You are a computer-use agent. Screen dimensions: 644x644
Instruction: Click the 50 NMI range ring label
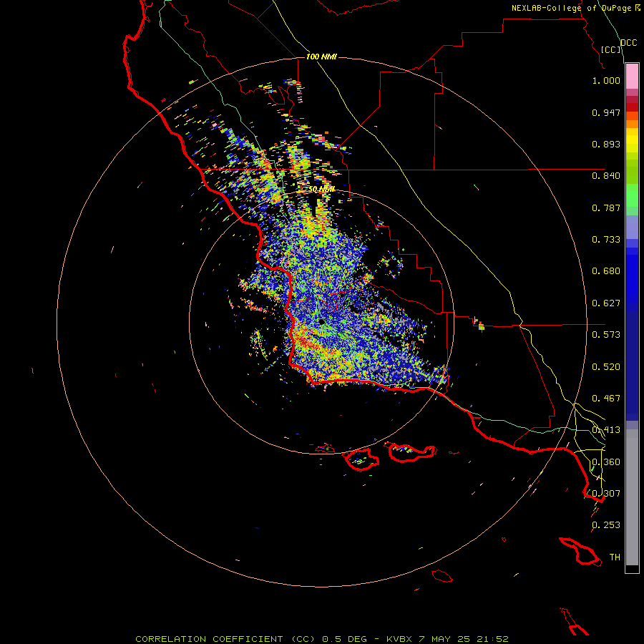coord(322,190)
